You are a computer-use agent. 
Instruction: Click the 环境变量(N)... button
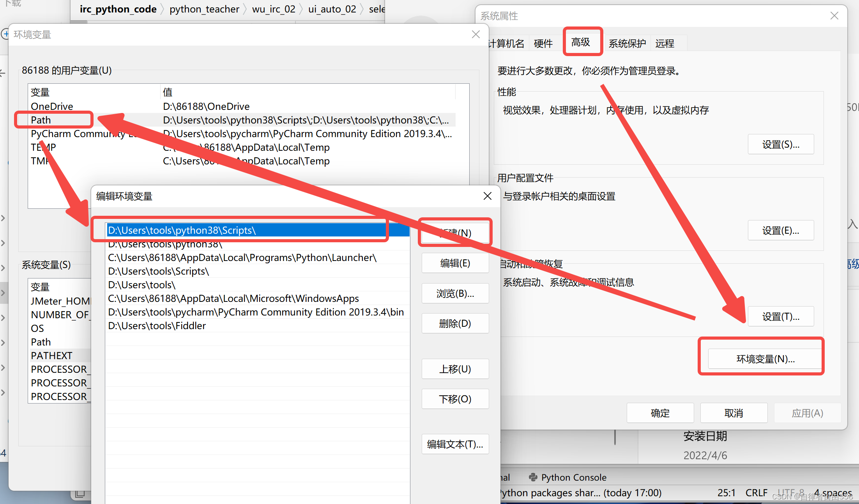coord(765,359)
